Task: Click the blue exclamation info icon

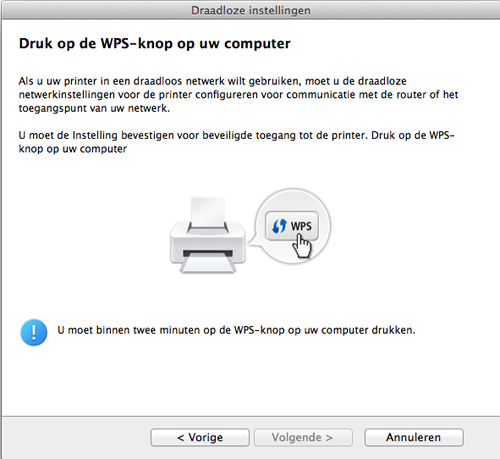Action: click(34, 332)
